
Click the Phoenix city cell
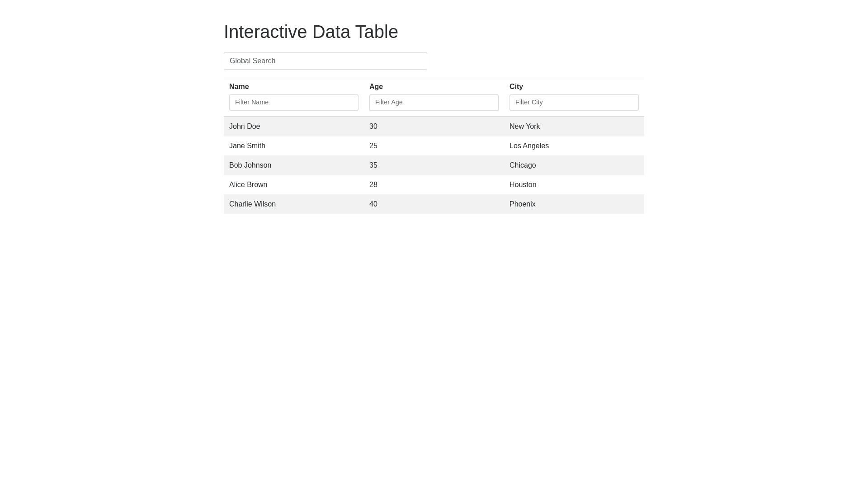(x=522, y=204)
